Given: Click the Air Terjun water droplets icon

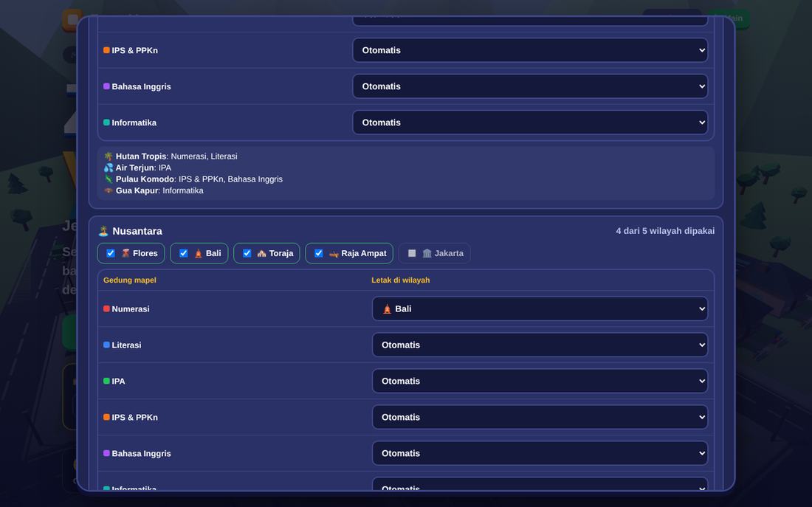Looking at the screenshot, I should [x=109, y=168].
